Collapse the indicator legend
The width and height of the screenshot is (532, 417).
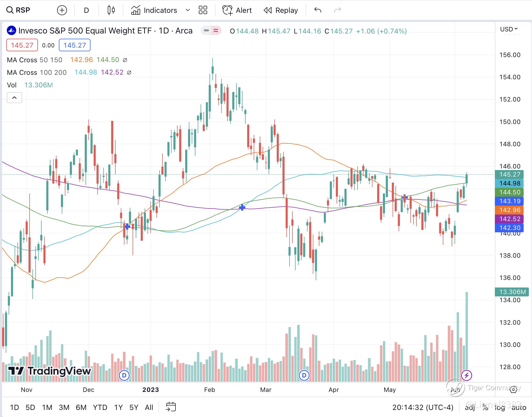click(x=14, y=98)
